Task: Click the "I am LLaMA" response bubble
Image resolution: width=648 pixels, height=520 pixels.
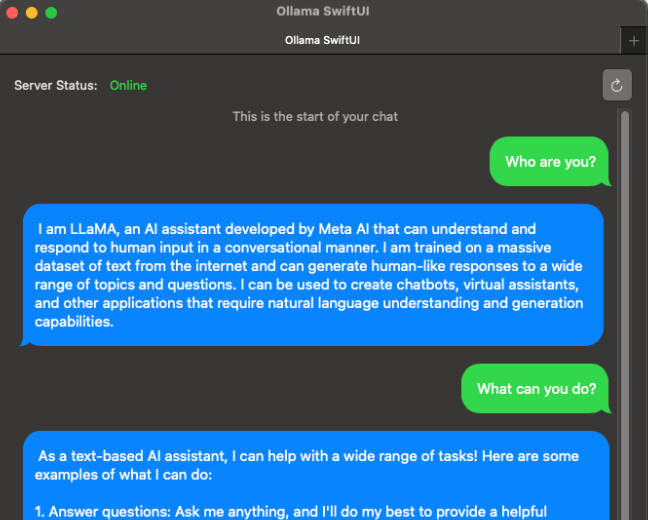Action: point(313,275)
